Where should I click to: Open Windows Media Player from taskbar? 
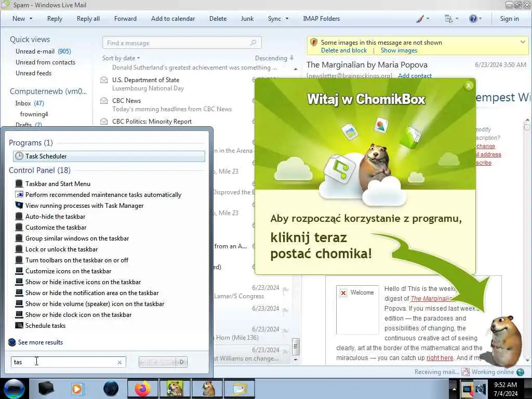pyautogui.click(x=77, y=389)
